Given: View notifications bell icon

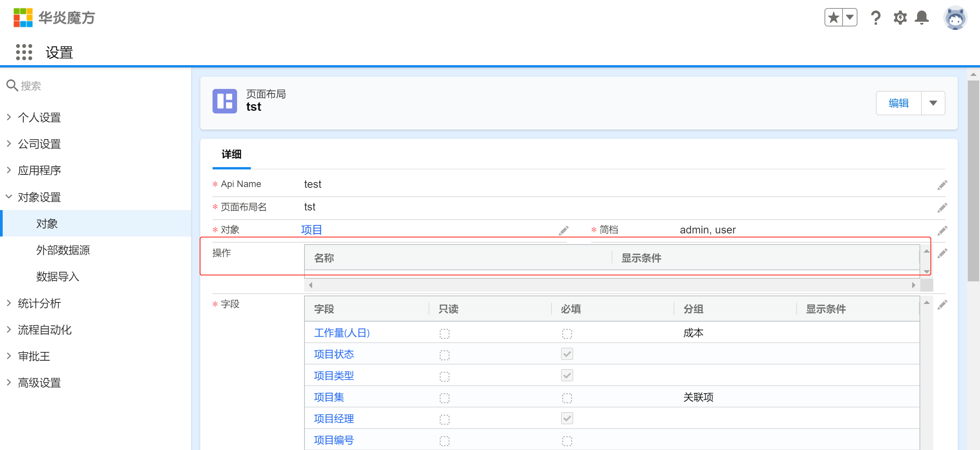Looking at the screenshot, I should click(x=922, y=18).
